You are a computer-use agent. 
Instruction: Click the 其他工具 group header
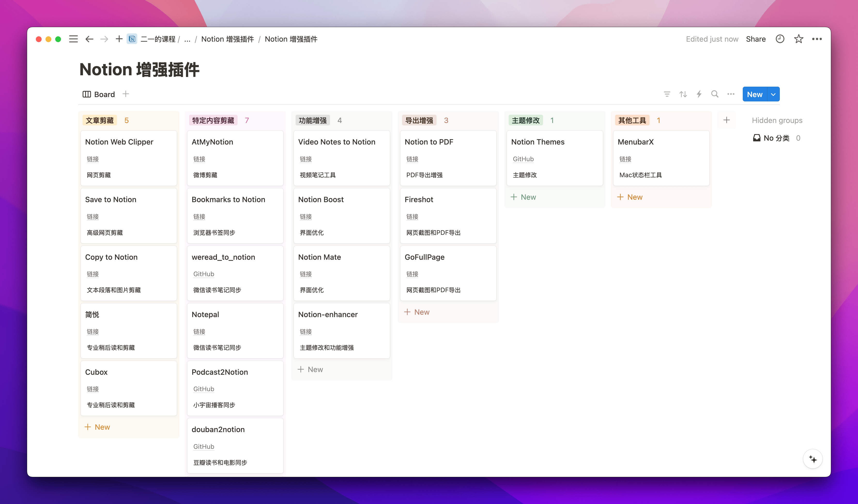pos(632,121)
